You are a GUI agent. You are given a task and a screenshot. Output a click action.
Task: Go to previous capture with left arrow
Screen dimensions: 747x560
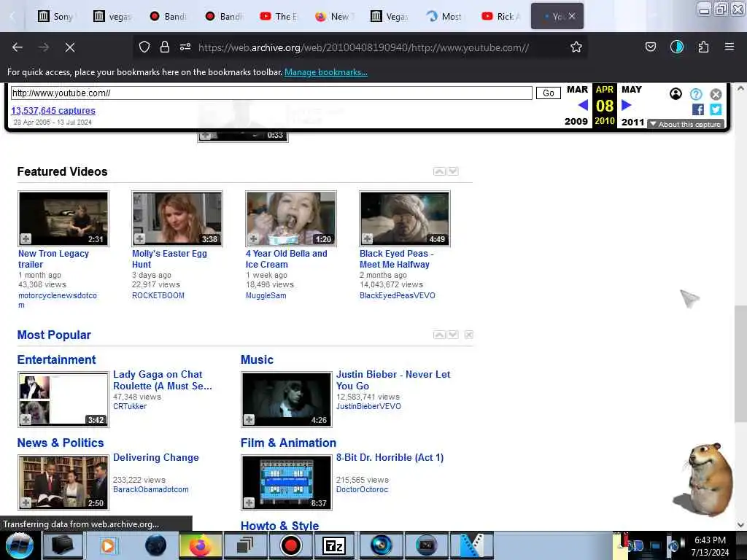coord(583,105)
